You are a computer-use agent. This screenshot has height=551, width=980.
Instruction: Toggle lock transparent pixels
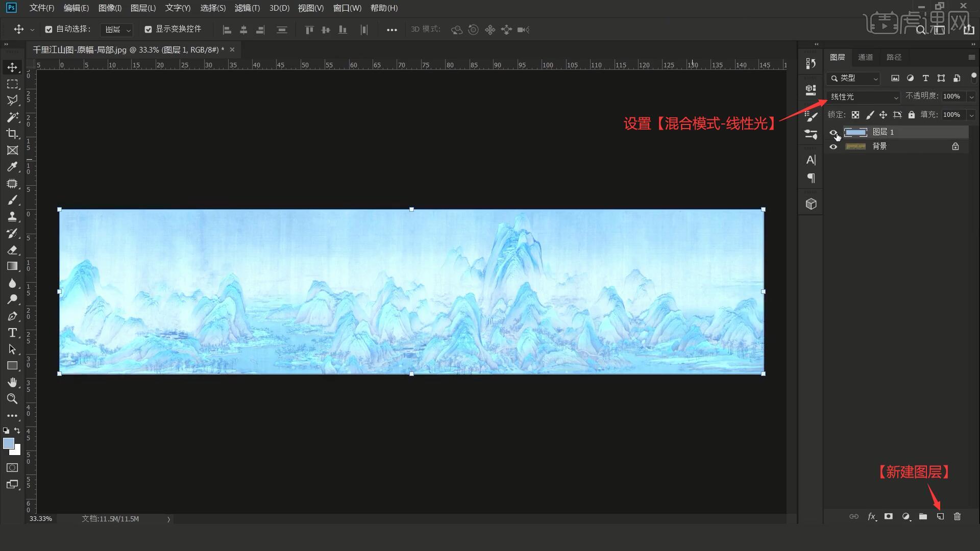855,115
